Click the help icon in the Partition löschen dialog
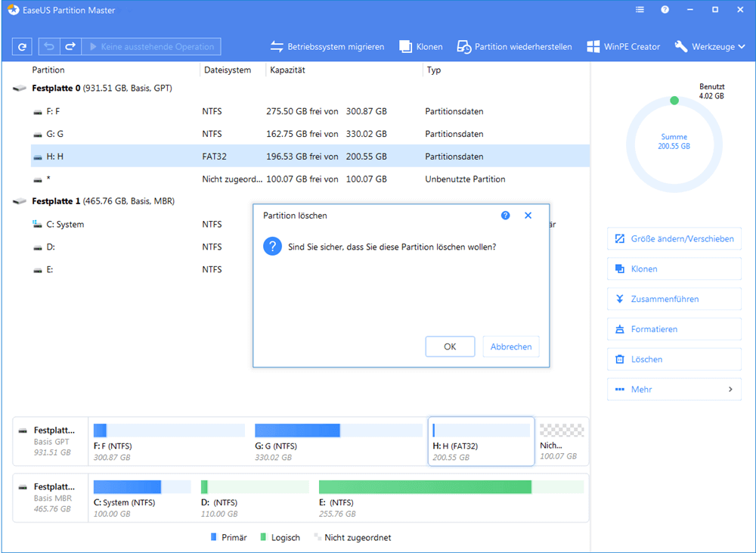Screen dimensions: 756x553 click(505, 215)
